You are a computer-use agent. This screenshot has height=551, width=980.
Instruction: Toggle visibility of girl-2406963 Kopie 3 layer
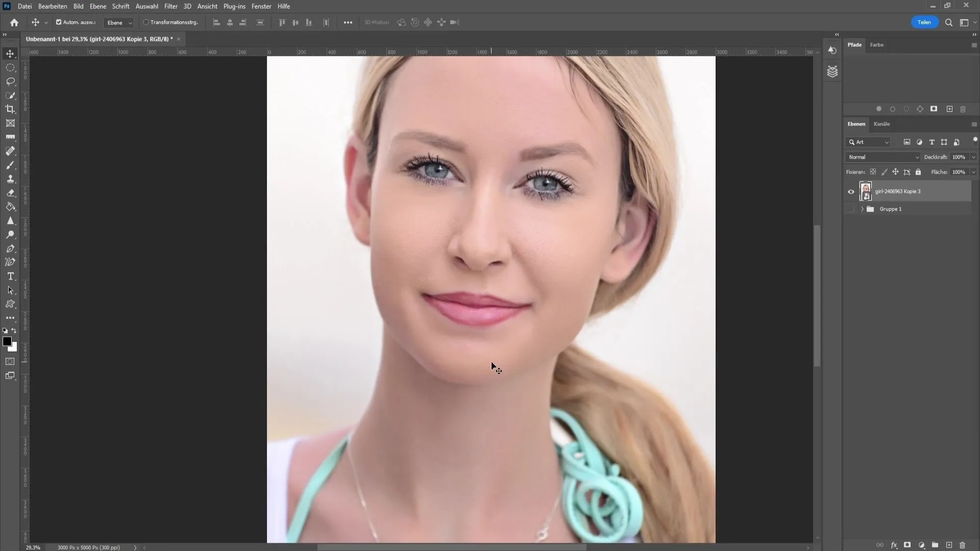[x=851, y=191]
